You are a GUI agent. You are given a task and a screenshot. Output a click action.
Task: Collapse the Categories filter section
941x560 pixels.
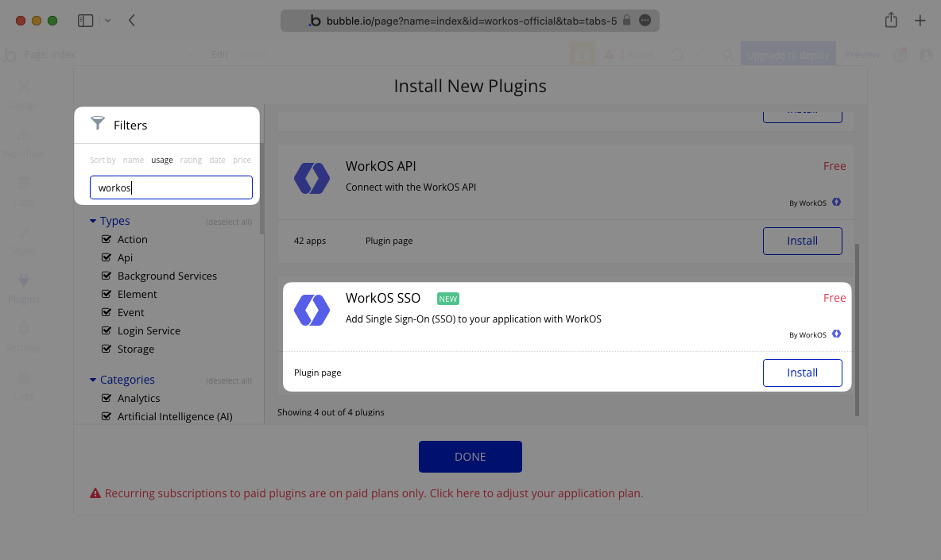coord(95,380)
